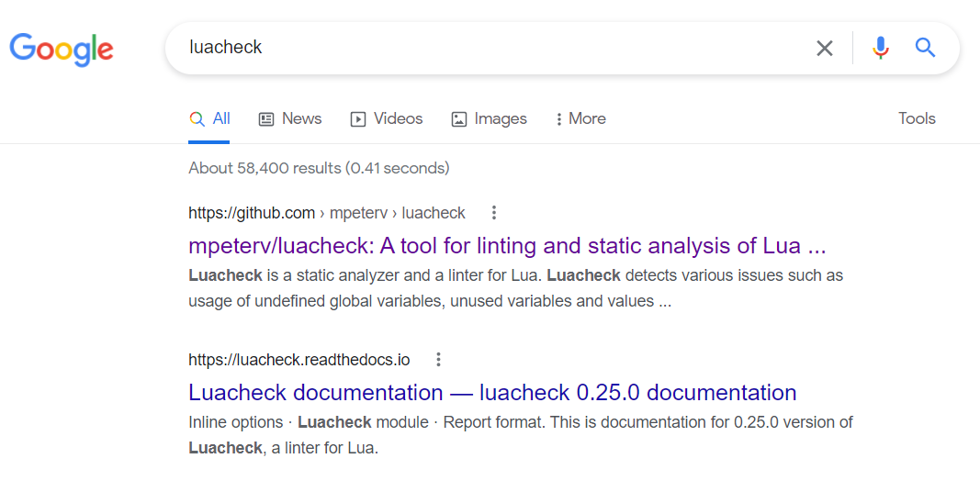Switch to the Images tab
This screenshot has width=980, height=492.
489,118
